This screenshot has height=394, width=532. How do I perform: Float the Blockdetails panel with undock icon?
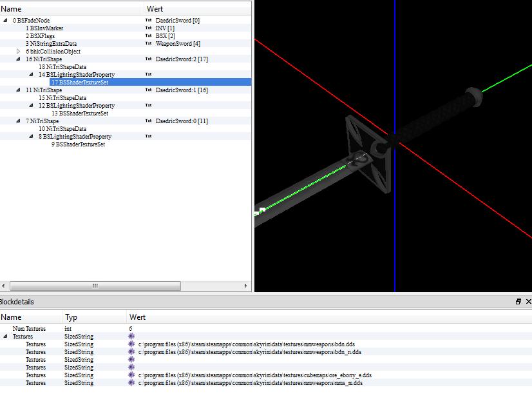[518, 302]
